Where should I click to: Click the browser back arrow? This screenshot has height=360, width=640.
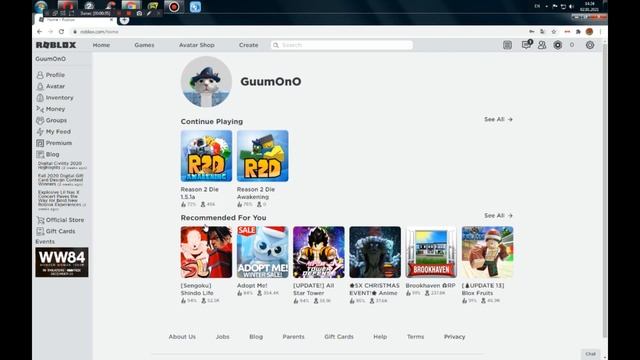pos(40,31)
